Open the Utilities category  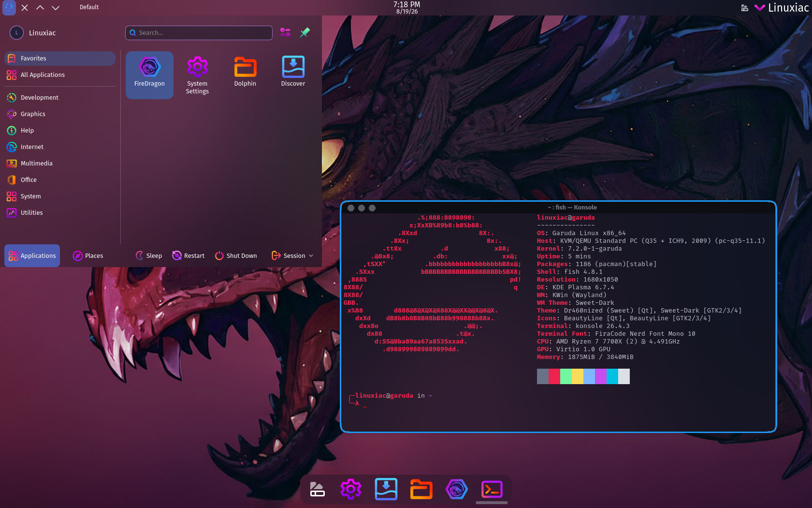coord(60,212)
